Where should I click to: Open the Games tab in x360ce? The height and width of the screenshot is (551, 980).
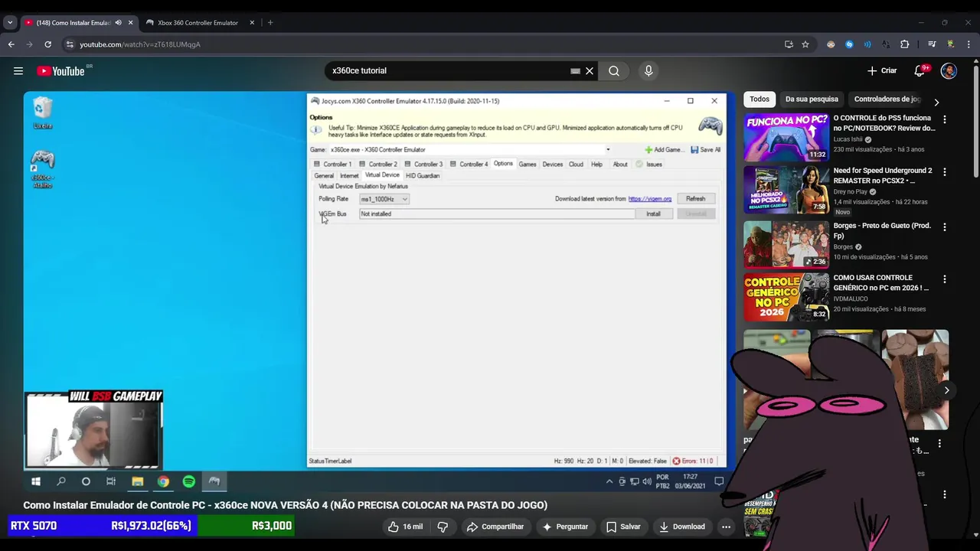(x=528, y=164)
